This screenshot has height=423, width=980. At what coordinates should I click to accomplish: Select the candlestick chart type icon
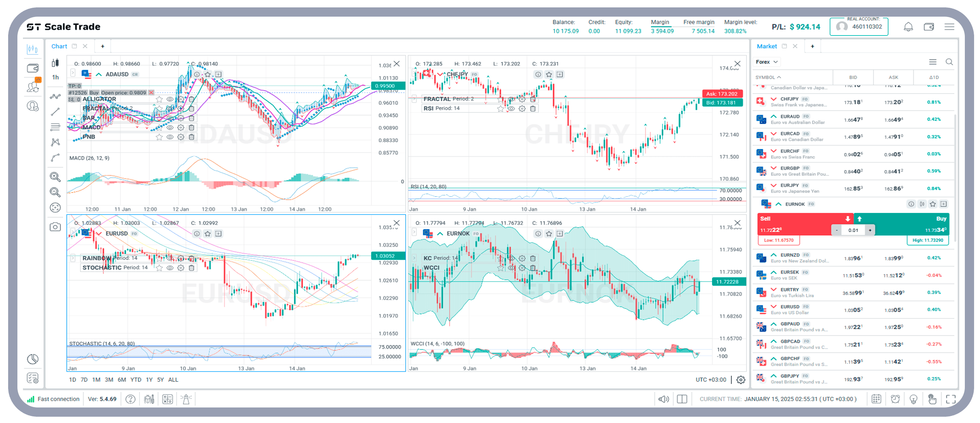click(55, 63)
